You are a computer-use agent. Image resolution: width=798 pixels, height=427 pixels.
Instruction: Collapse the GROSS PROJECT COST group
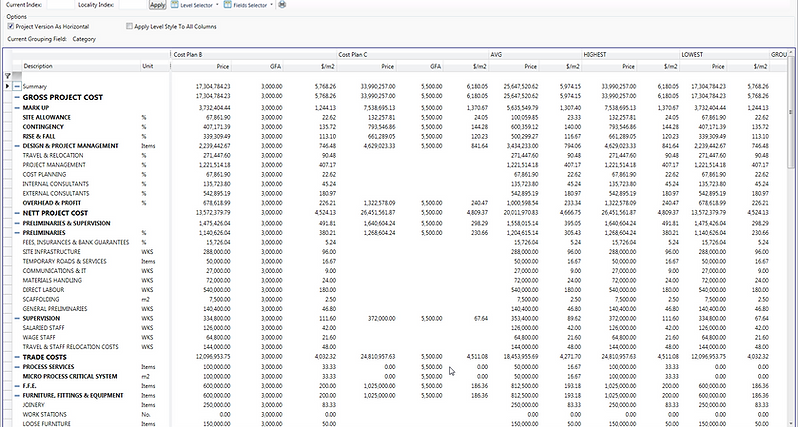click(17, 97)
